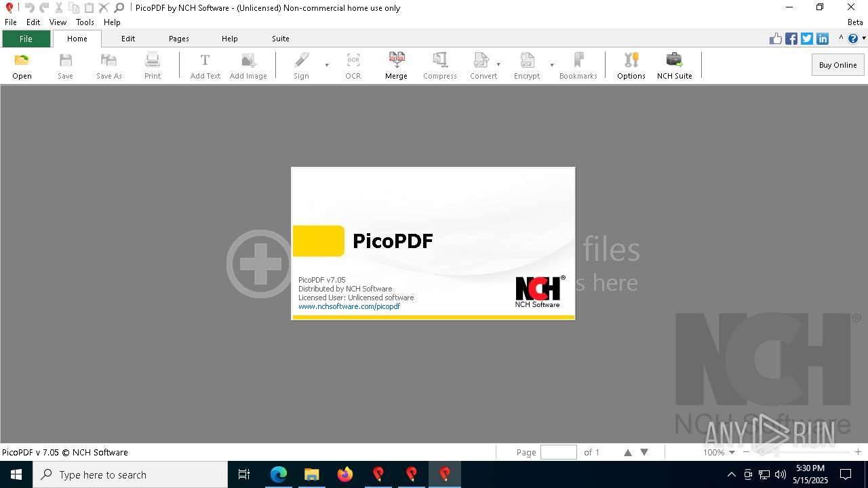Open the Task View taskbar icon
The height and width of the screenshot is (488, 868).
[244, 474]
